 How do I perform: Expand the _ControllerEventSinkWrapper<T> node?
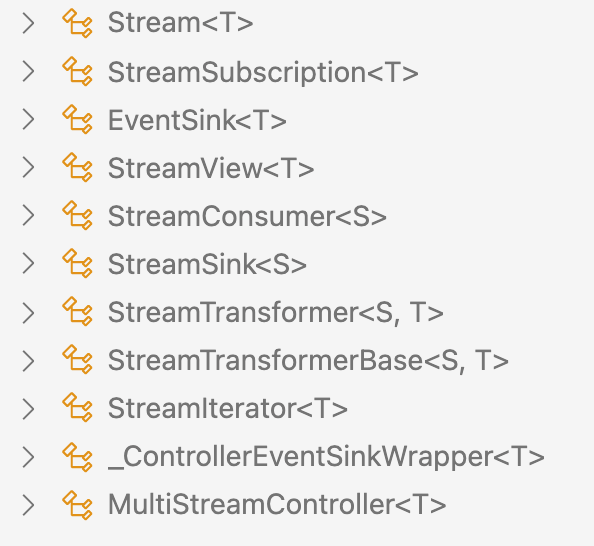tap(28, 457)
